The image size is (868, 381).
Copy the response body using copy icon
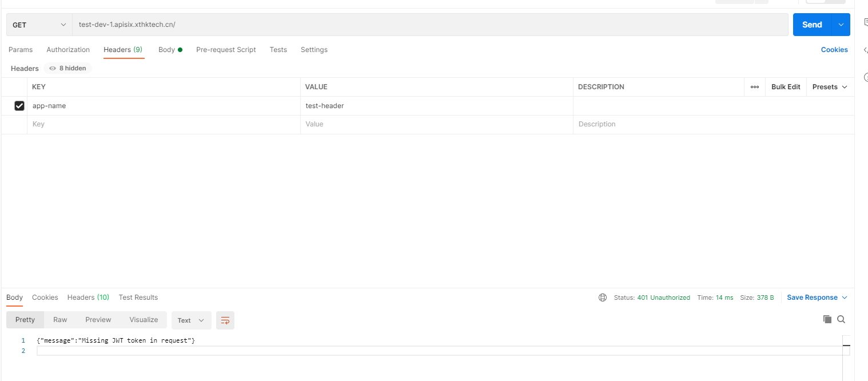tap(827, 319)
